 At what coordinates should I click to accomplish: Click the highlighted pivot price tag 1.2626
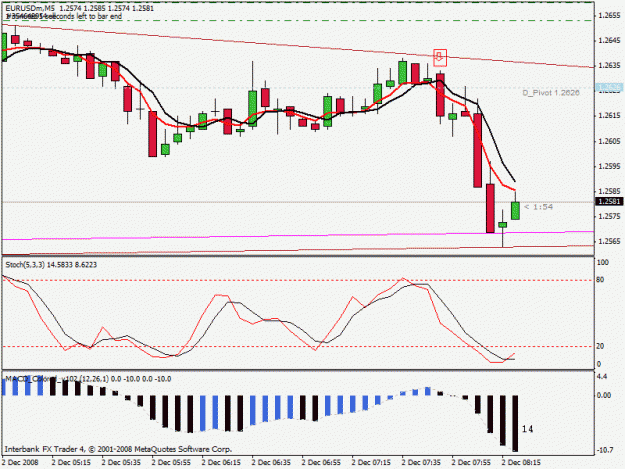(x=609, y=87)
